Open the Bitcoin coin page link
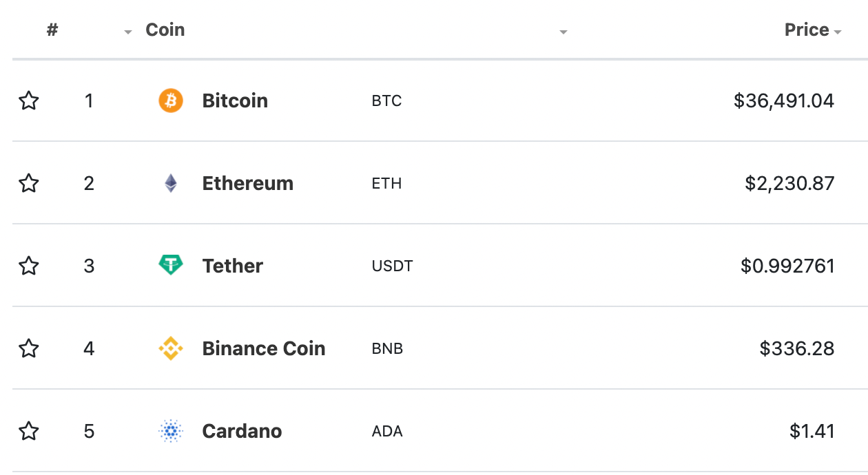 235,101
